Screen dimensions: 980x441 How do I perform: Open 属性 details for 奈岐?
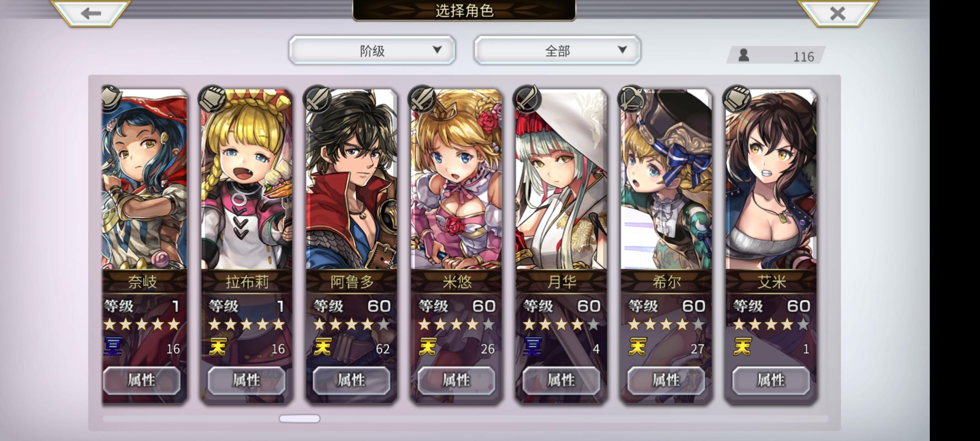point(141,381)
